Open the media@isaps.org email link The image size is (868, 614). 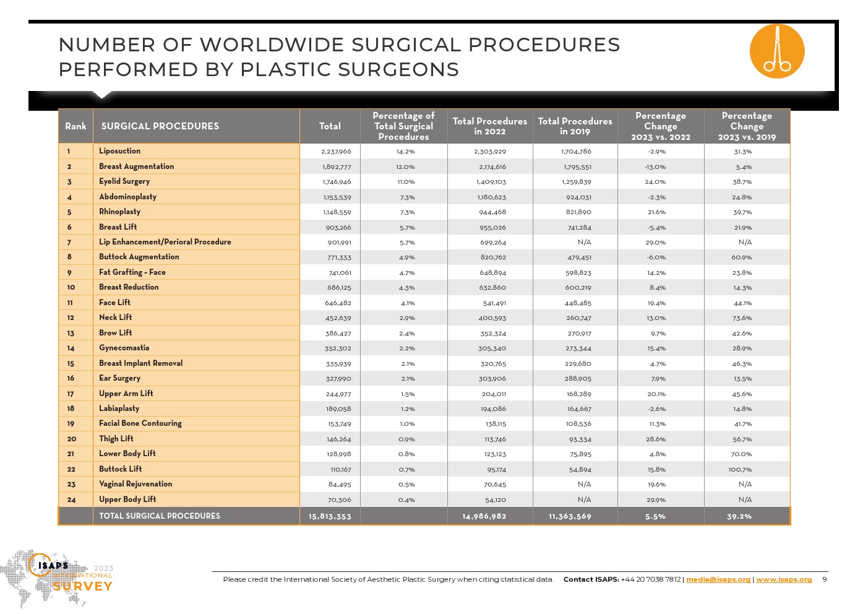[x=718, y=579]
